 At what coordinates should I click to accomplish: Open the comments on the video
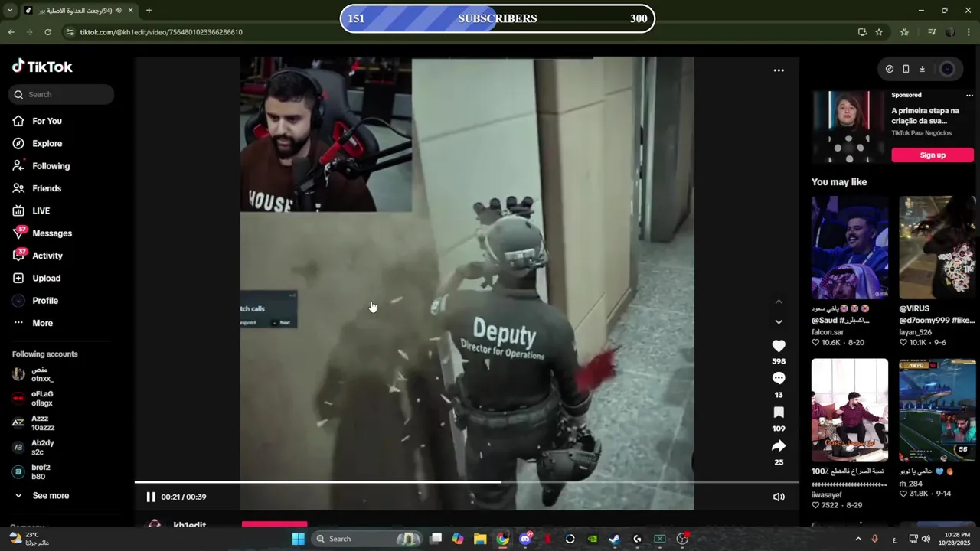779,378
